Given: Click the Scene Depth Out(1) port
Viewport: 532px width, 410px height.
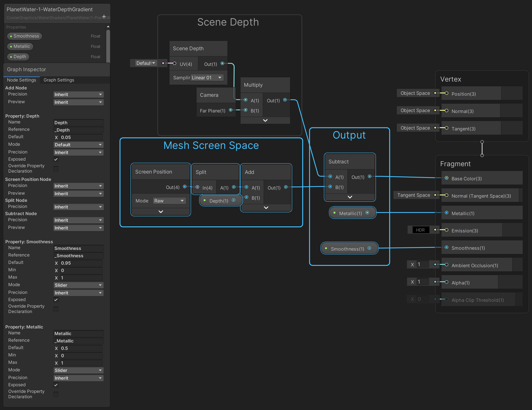Looking at the screenshot, I should coord(222,64).
